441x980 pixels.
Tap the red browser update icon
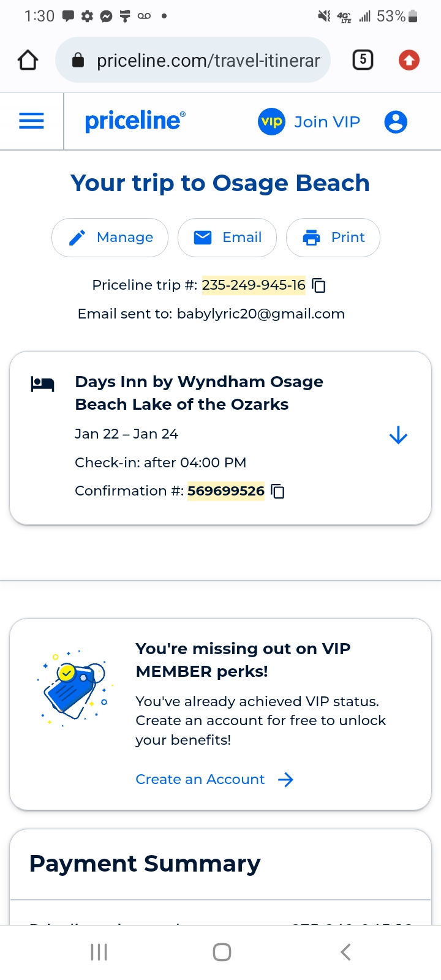coord(409,60)
